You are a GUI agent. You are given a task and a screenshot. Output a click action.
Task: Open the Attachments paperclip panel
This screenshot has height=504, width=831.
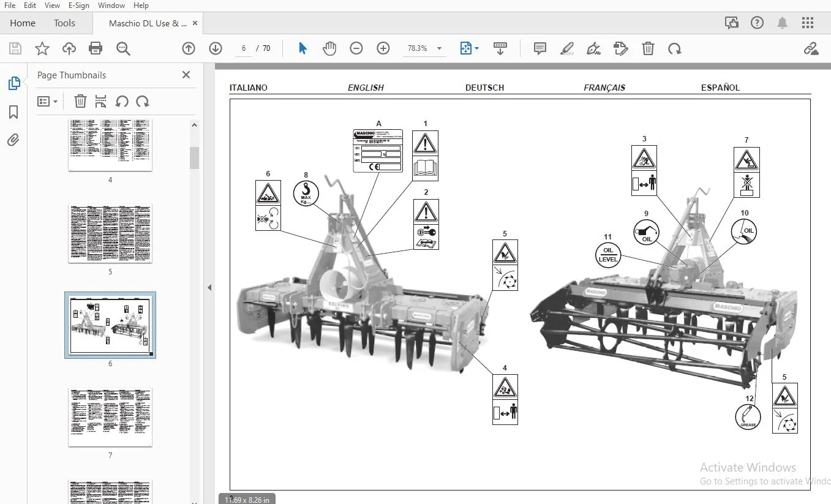[x=13, y=140]
